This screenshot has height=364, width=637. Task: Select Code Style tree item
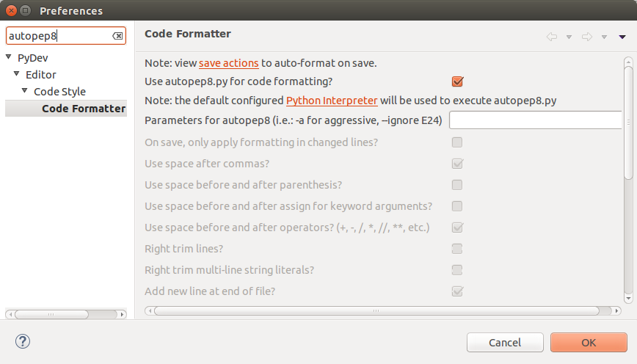pyautogui.click(x=59, y=92)
